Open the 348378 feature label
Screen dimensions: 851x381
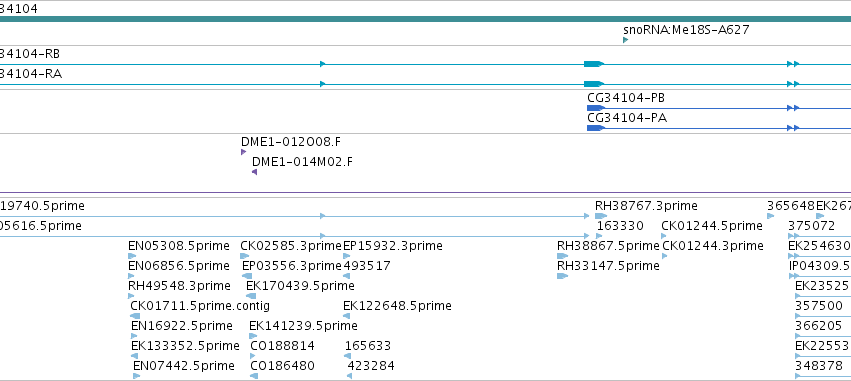click(818, 366)
